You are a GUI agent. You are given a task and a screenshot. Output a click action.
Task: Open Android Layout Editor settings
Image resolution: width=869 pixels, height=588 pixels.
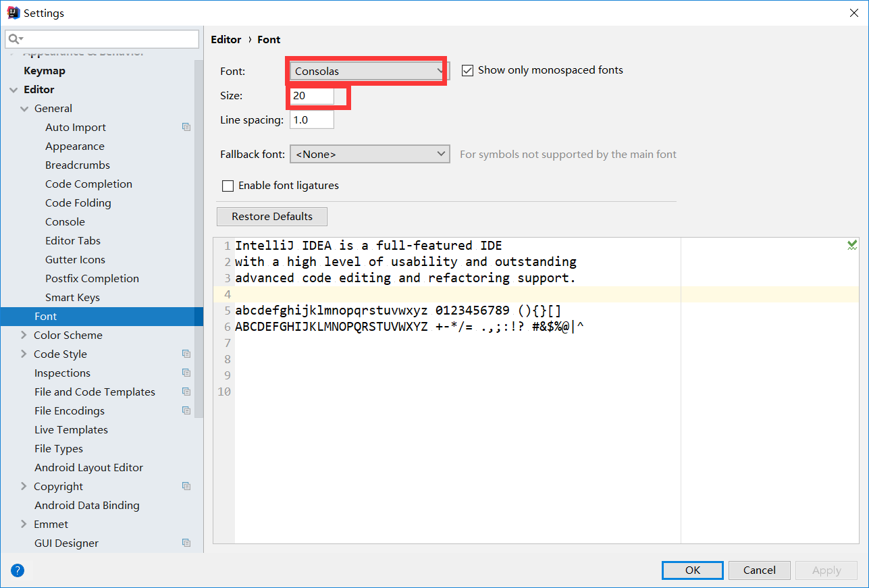(88, 468)
